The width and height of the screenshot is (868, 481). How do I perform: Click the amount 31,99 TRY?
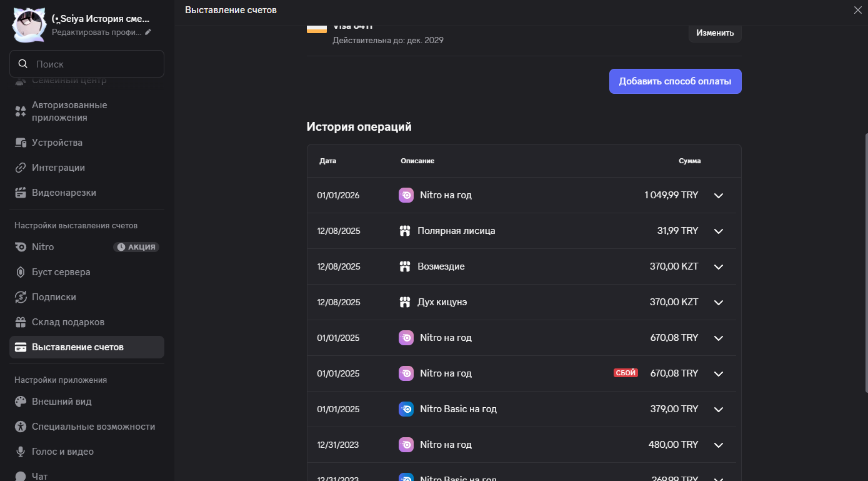677,231
